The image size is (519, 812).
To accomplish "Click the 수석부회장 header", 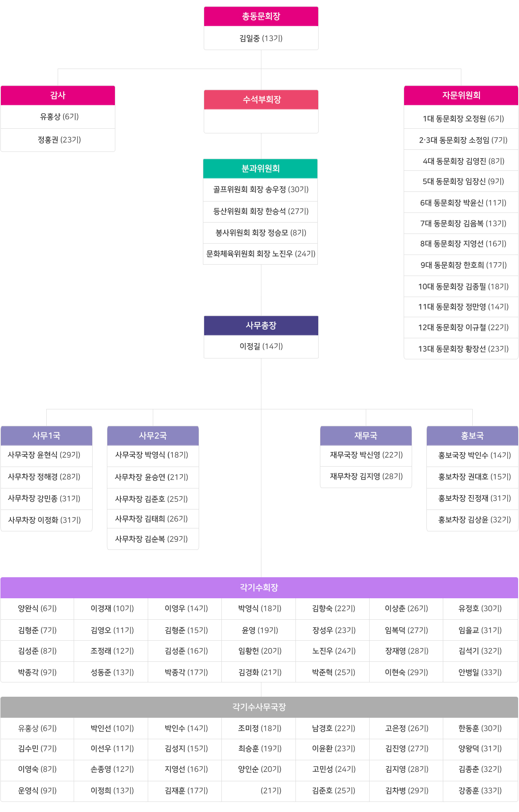I will [x=261, y=100].
